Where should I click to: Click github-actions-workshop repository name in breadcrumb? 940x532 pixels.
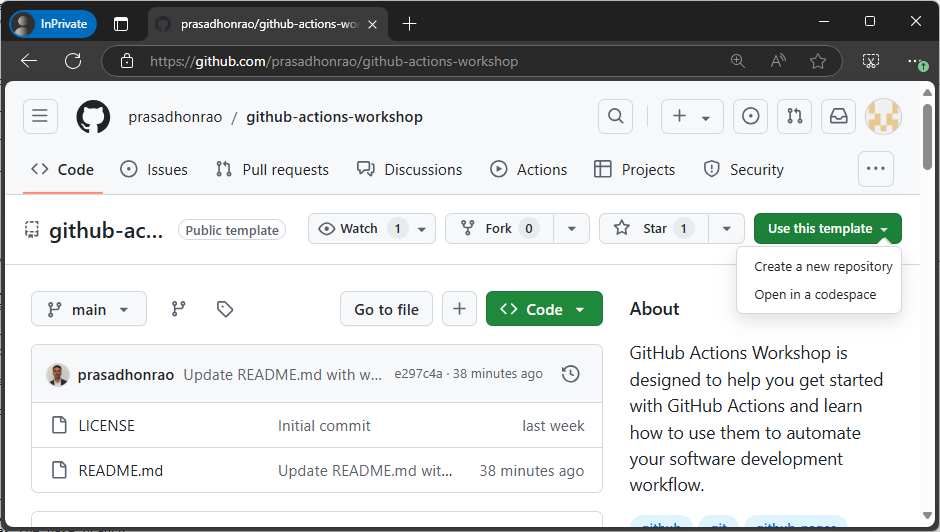point(334,117)
